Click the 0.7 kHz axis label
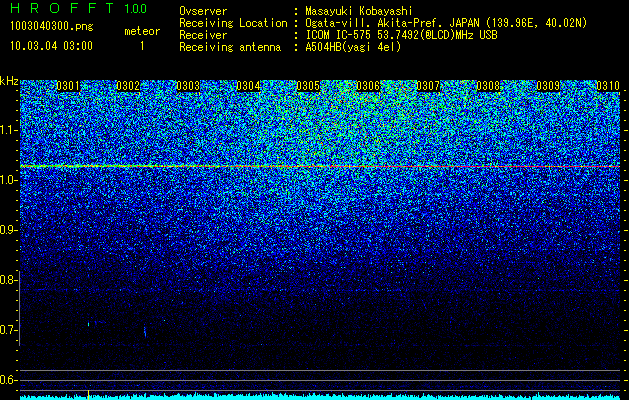 click(9, 330)
